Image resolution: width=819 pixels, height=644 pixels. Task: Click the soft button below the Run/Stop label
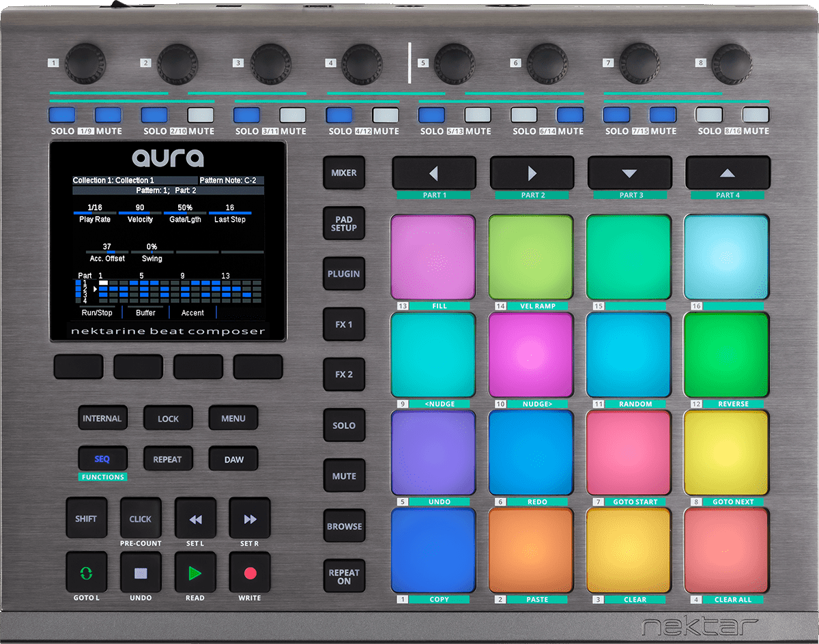[78, 366]
